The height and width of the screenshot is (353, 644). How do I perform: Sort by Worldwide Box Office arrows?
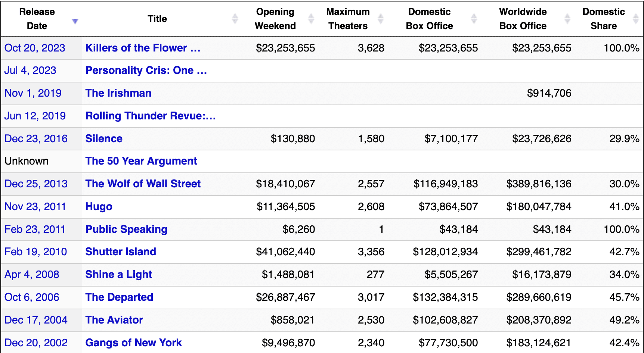[x=567, y=19]
